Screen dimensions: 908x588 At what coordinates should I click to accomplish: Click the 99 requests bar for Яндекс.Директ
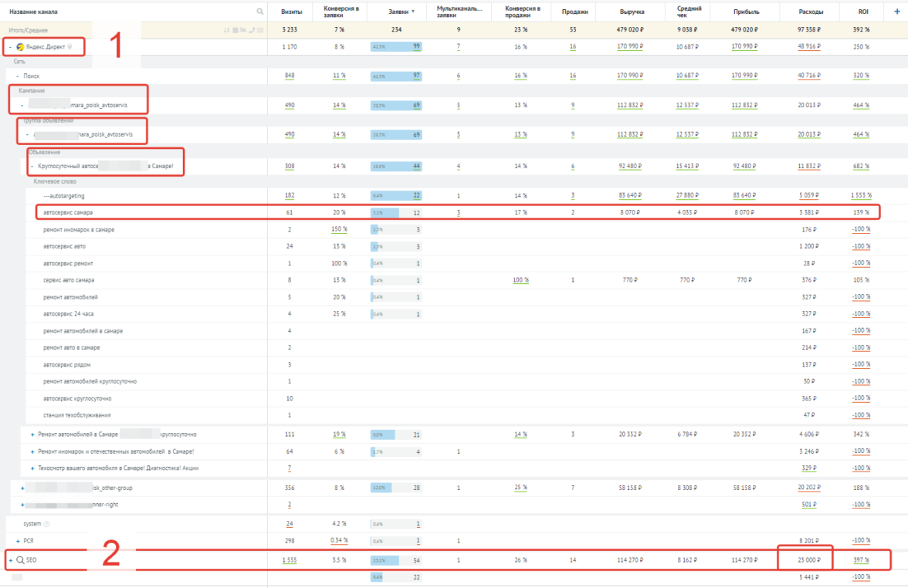pyautogui.click(x=395, y=47)
